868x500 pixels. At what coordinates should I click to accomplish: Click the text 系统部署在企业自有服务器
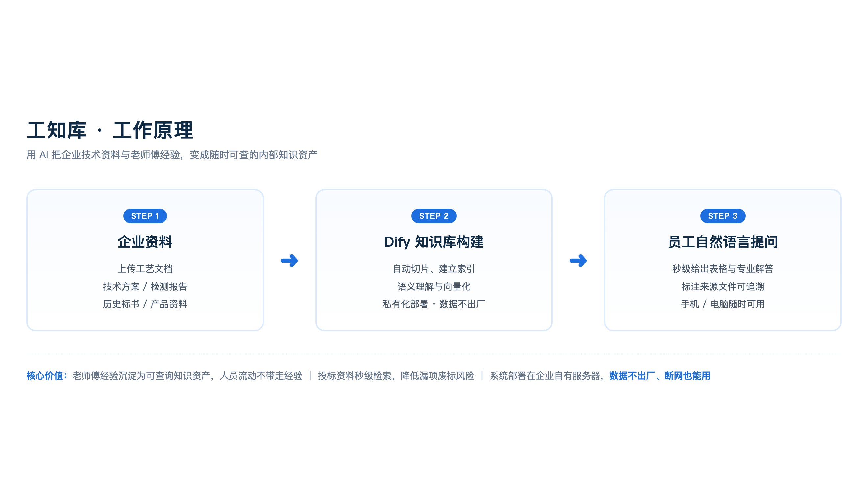[x=545, y=376]
